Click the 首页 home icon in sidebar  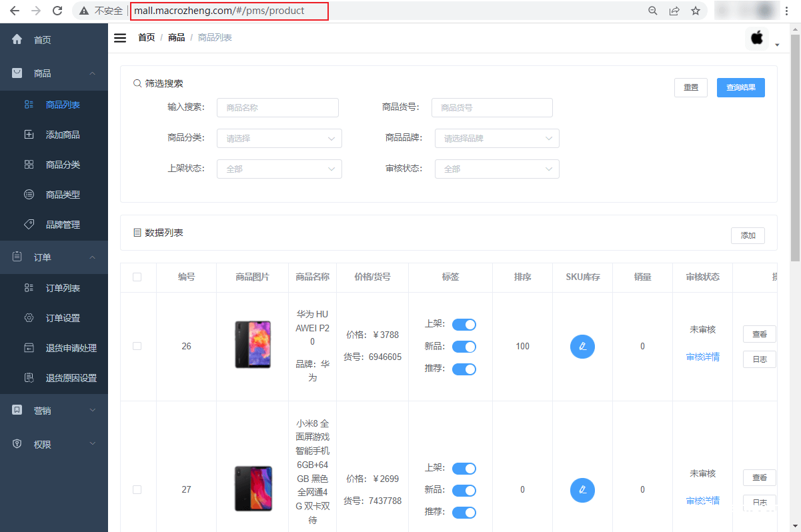[x=16, y=39]
